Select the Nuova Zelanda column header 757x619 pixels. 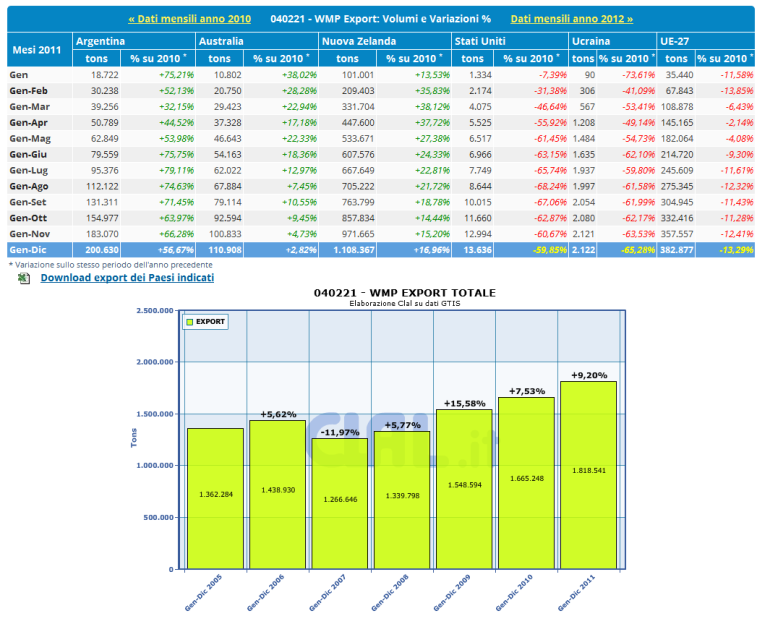pyautogui.click(x=356, y=42)
